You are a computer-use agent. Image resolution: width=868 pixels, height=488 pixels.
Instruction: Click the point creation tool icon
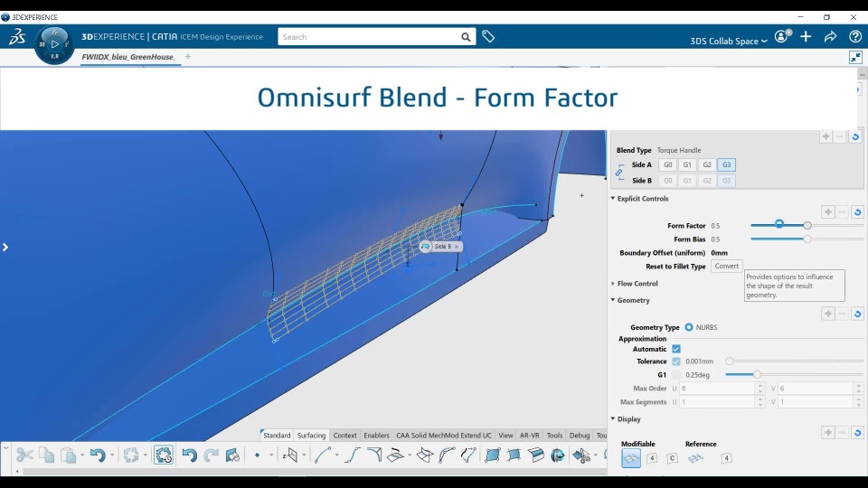257,455
